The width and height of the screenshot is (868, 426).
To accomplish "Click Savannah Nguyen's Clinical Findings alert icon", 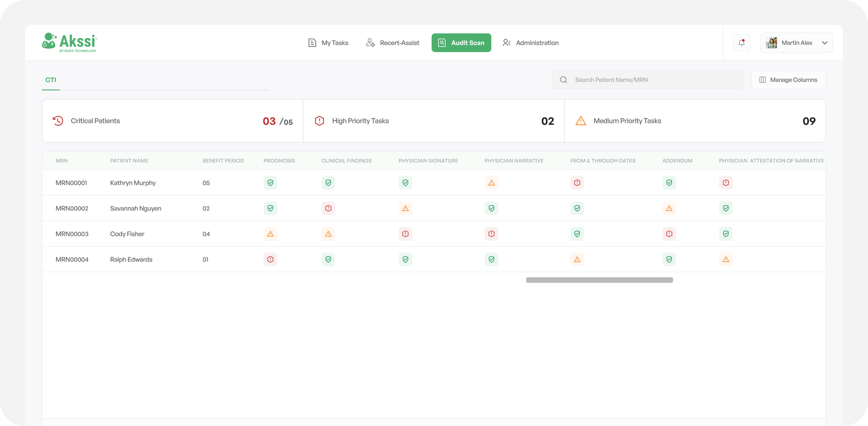I will (x=328, y=209).
